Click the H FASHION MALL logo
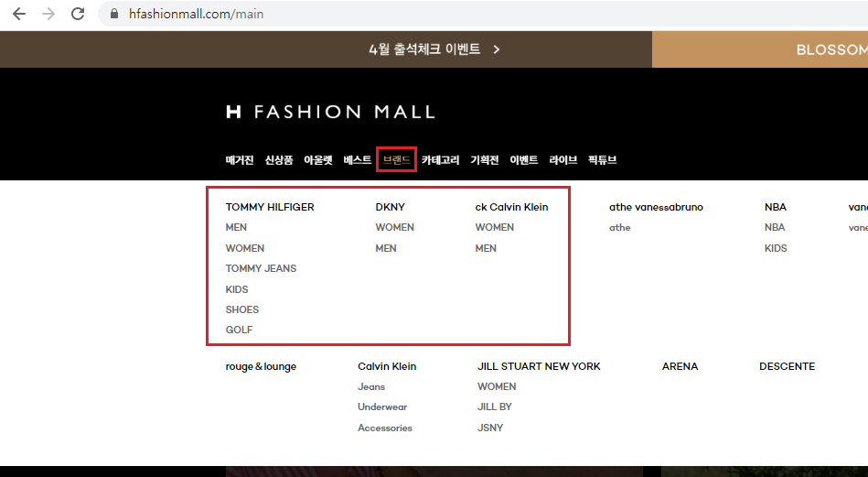Screen dimensions: 868x477 click(330, 112)
